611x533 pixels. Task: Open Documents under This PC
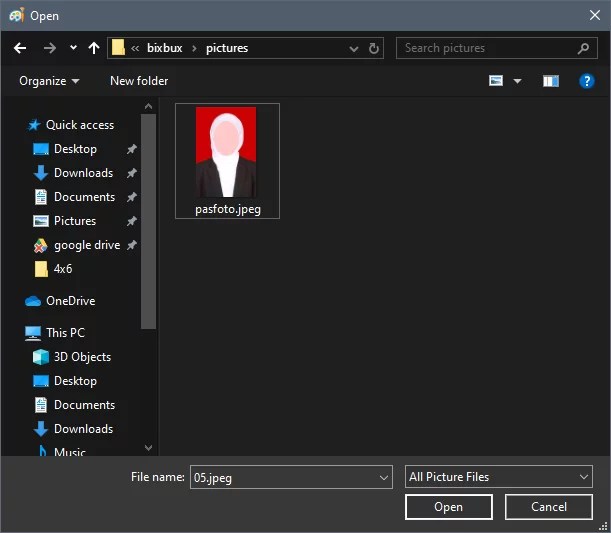[84, 405]
